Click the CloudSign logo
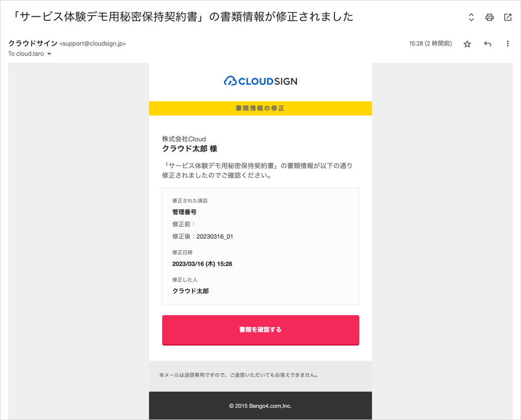The width and height of the screenshot is (521, 420). click(x=260, y=81)
